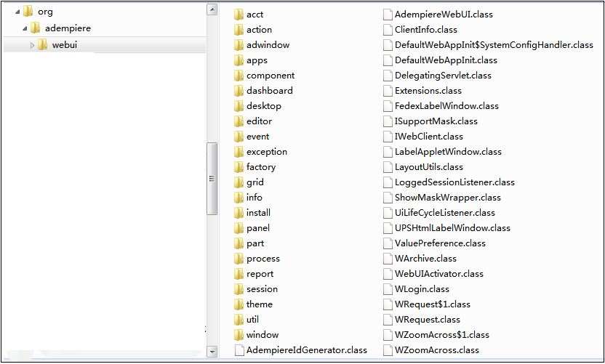Select WZoomAcross$1.class file

click(436, 335)
